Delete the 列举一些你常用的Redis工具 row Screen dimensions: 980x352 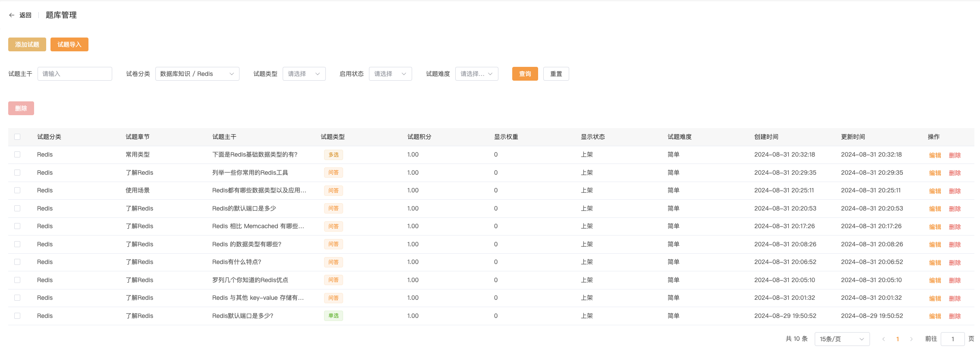(955, 173)
